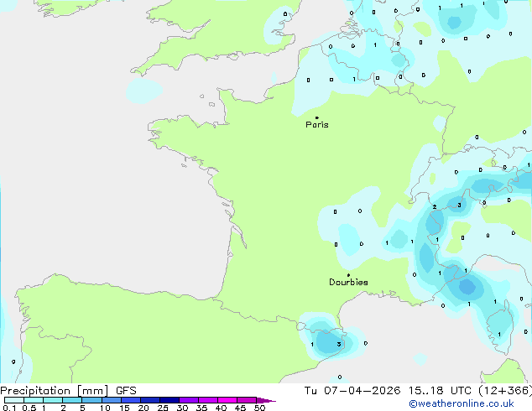The height and width of the screenshot is (411, 532).
Task: Pick the 30–35 mm purple swatch
Action: (x=188, y=400)
